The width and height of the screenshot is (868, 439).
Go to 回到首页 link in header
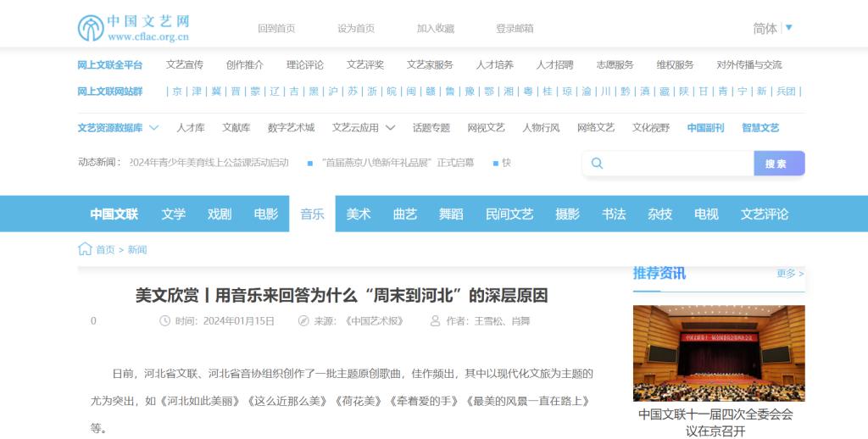276,28
